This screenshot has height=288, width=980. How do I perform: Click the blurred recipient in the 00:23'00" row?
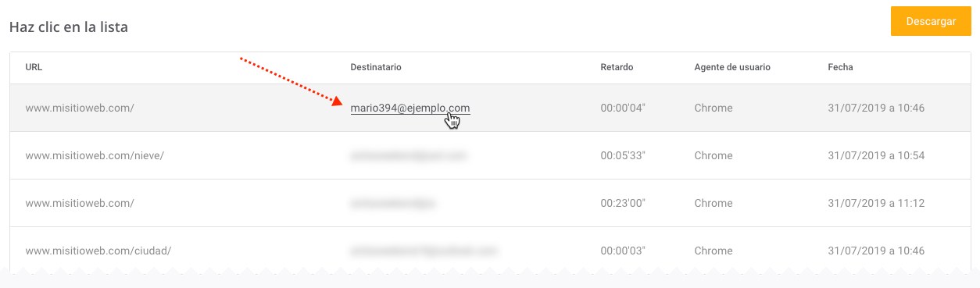(392, 203)
